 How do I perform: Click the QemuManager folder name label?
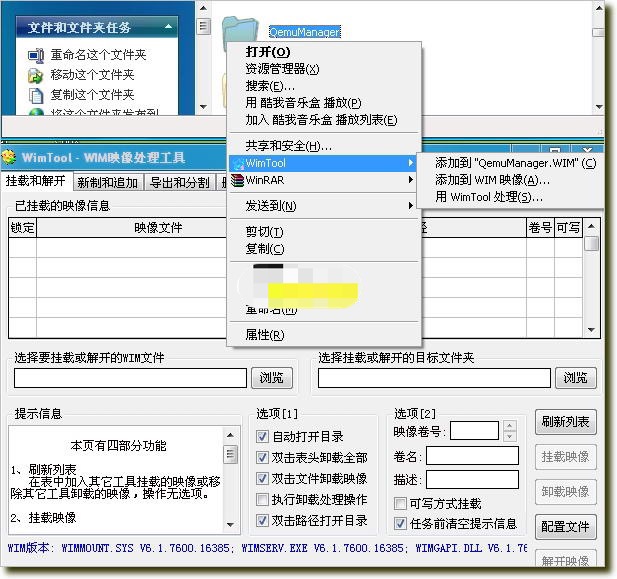coord(305,32)
